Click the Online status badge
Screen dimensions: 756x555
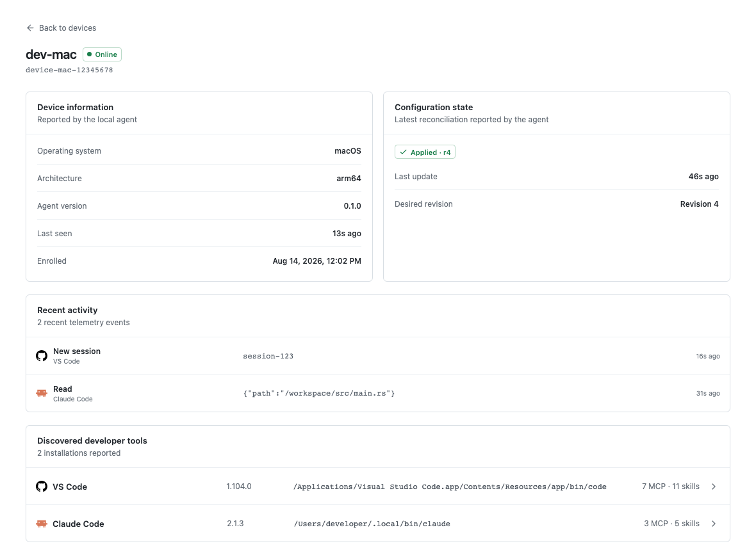(103, 54)
